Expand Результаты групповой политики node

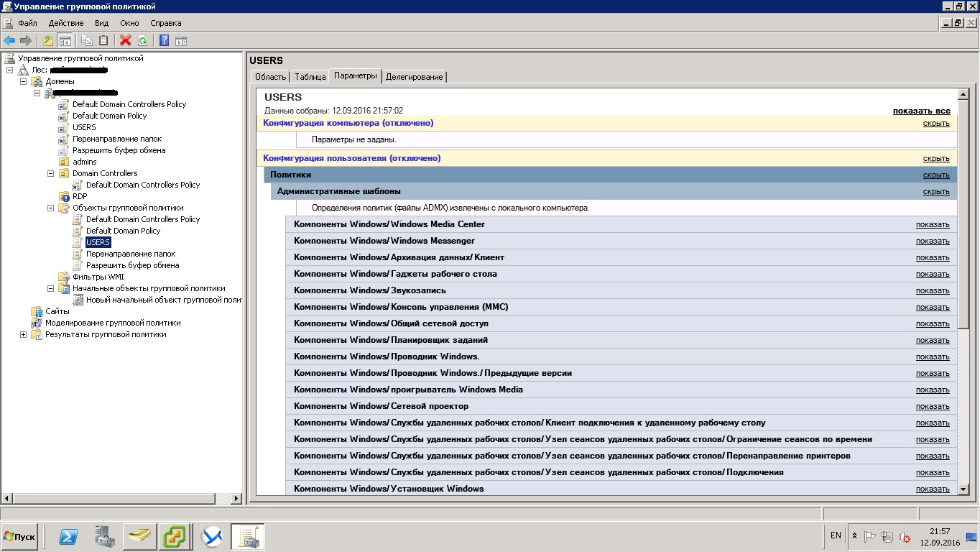tap(23, 334)
